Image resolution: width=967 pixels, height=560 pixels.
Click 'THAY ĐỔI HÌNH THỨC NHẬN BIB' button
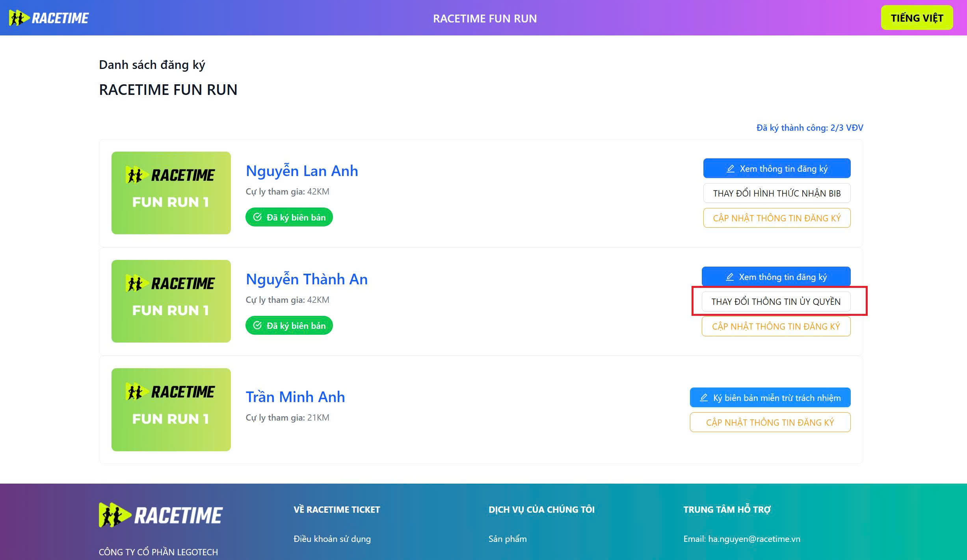click(x=777, y=193)
